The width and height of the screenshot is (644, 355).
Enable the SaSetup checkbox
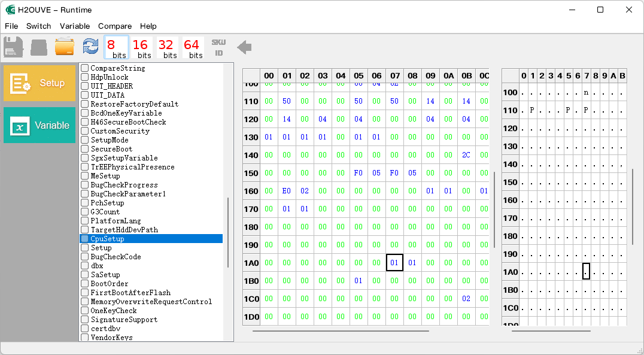point(85,274)
